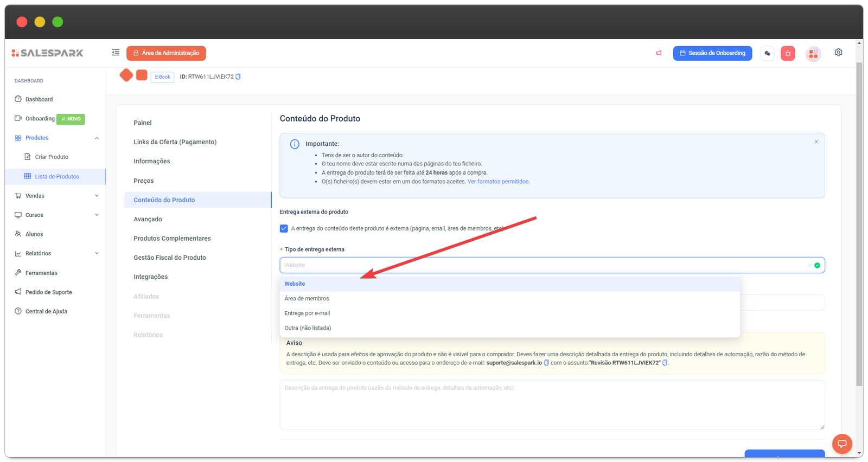Image resolution: width=868 pixels, height=462 pixels.
Task: Click the pink megaphone announcements icon
Action: 659,53
